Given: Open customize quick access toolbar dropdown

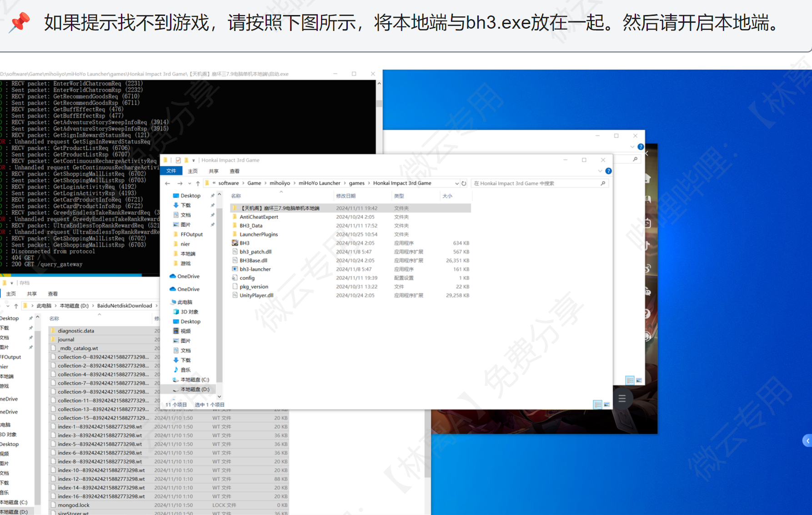Looking at the screenshot, I should [194, 160].
